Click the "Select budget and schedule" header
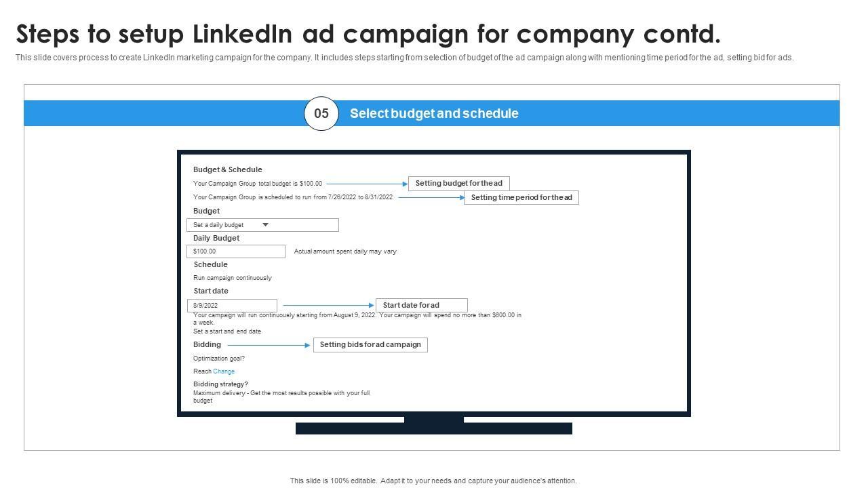The height and width of the screenshot is (488, 868). pos(434,113)
